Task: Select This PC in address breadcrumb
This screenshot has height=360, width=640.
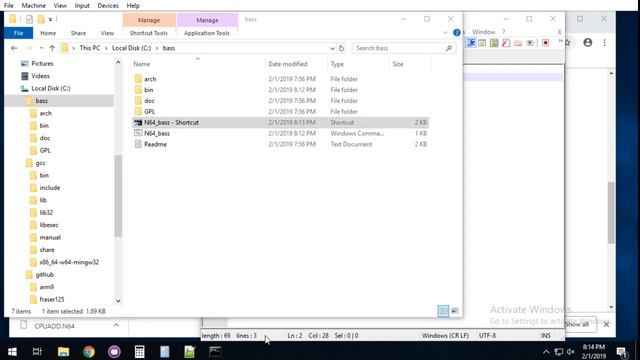Action: 90,48
